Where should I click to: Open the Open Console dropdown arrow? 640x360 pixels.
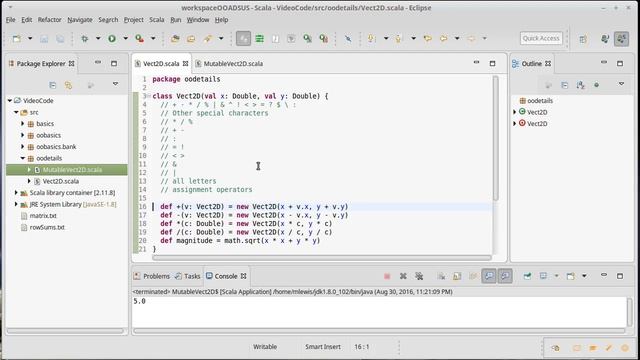point(584,276)
